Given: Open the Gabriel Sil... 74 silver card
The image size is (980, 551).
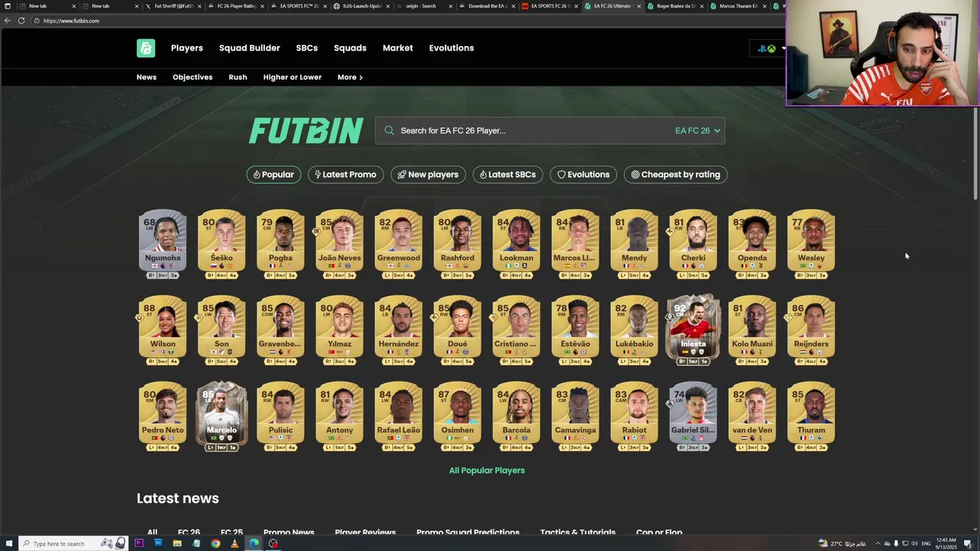Looking at the screenshot, I should [693, 416].
